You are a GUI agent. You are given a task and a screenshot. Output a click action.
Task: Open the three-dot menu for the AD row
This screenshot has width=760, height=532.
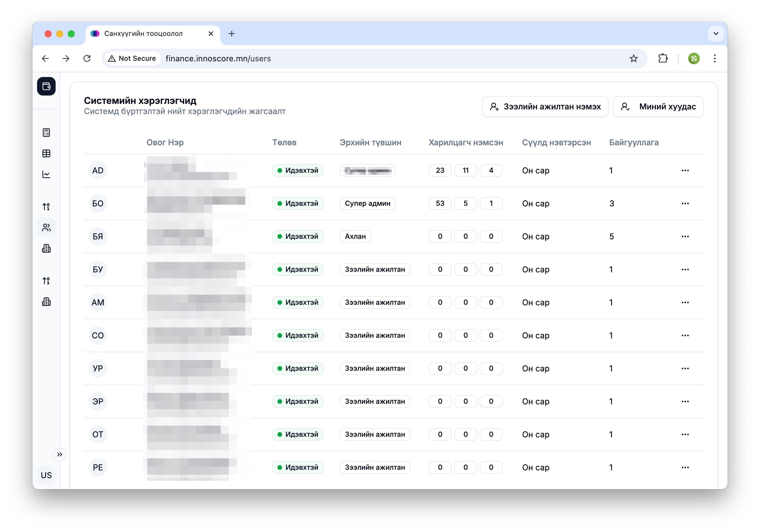[x=685, y=170]
